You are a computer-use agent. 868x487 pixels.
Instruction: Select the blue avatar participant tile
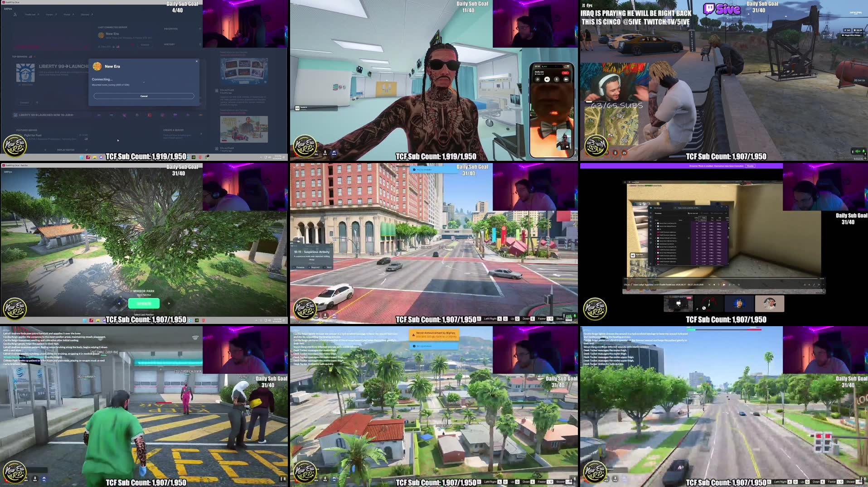point(739,304)
